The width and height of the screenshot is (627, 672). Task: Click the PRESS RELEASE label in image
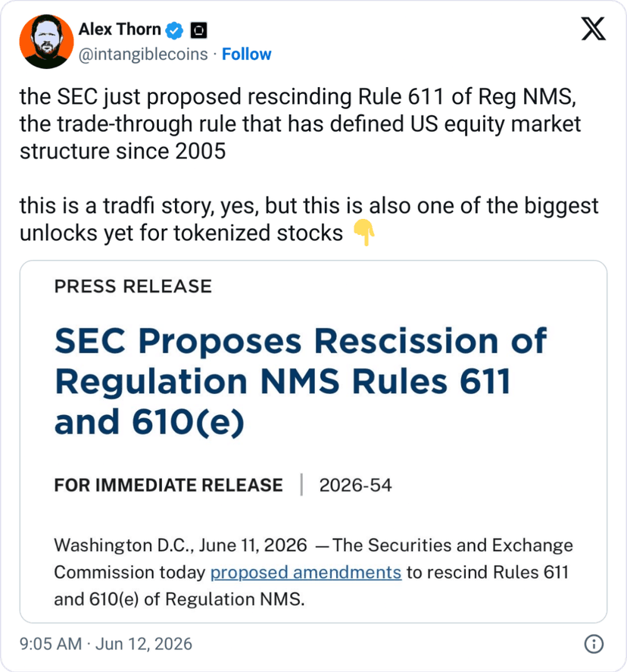coord(133,286)
